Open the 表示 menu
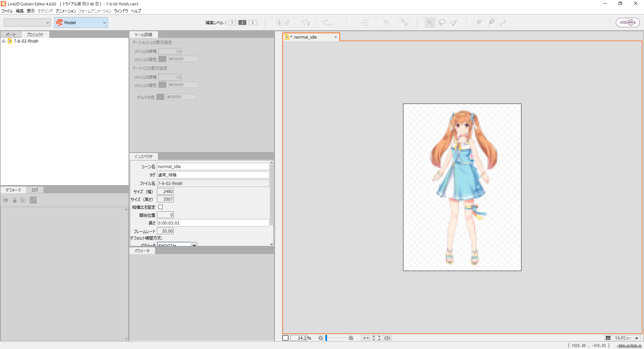Image resolution: width=644 pixels, height=349 pixels. click(31, 11)
